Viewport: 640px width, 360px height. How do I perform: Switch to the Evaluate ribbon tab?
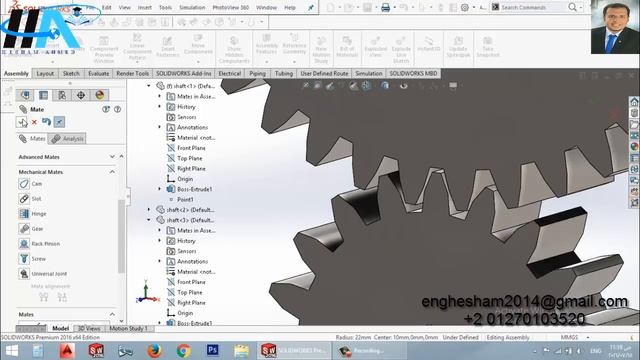pos(99,73)
